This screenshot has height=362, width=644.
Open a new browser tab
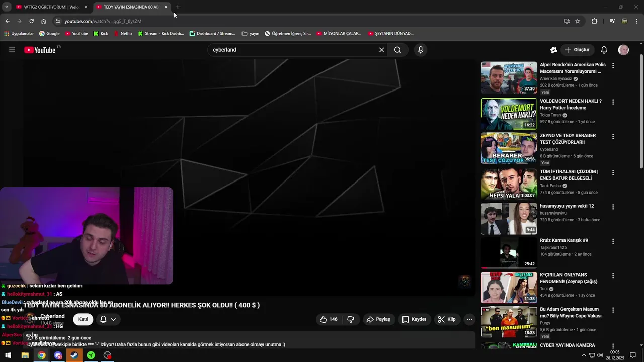pyautogui.click(x=178, y=7)
